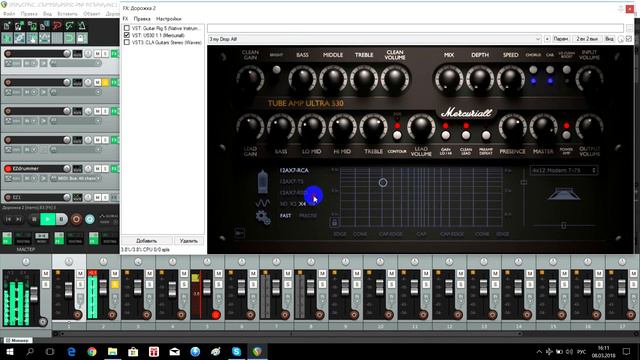The image size is (640, 360).
Task: Open the Настройки menu in the FX window
Action: 169,19
